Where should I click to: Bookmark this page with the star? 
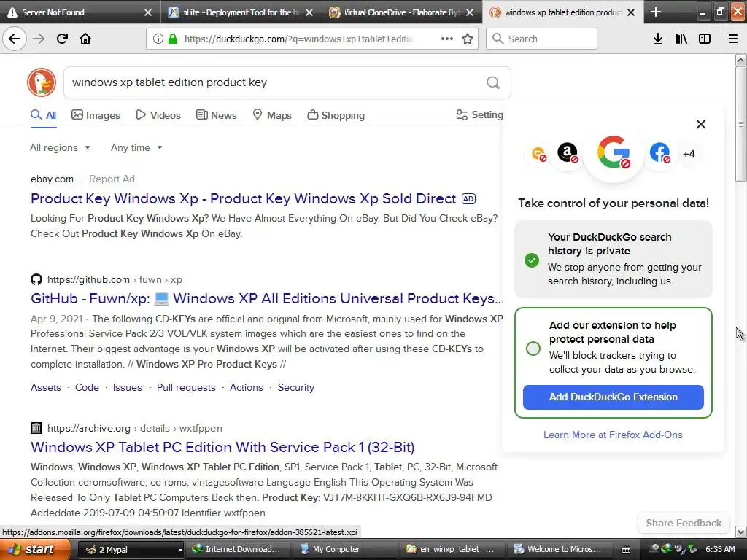coord(468,39)
